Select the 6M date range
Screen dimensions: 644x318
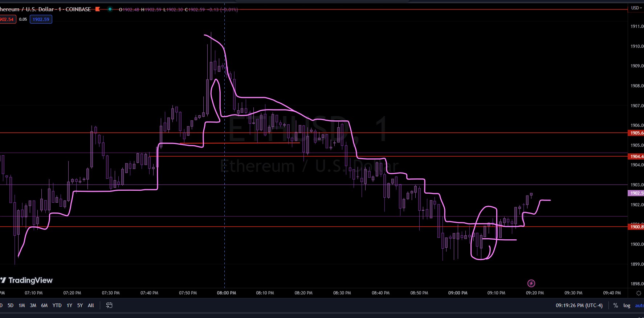44,305
